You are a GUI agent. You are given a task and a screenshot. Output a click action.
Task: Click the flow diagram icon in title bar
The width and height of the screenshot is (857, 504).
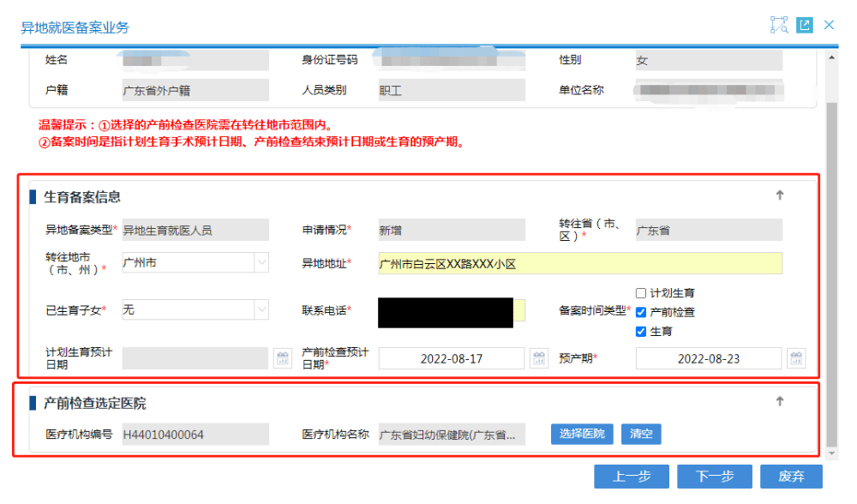coord(778,25)
